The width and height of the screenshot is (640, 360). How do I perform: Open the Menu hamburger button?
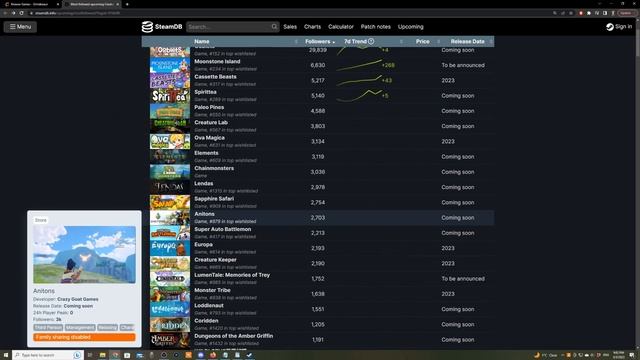[20, 27]
